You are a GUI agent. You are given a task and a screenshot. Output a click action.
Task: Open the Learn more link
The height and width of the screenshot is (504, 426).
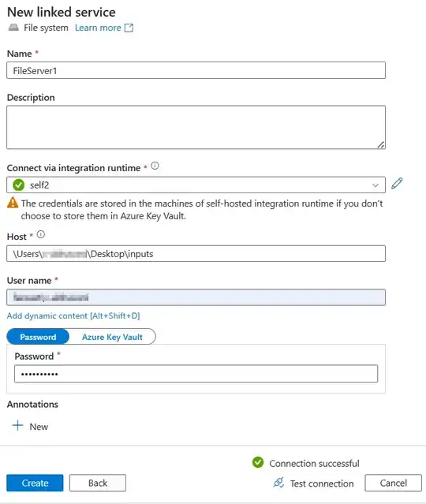[x=98, y=28]
